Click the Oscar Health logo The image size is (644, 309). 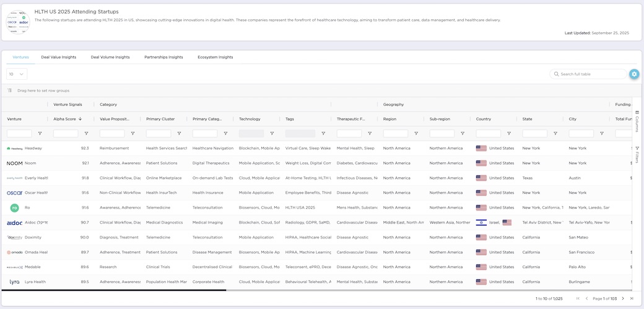(x=14, y=193)
